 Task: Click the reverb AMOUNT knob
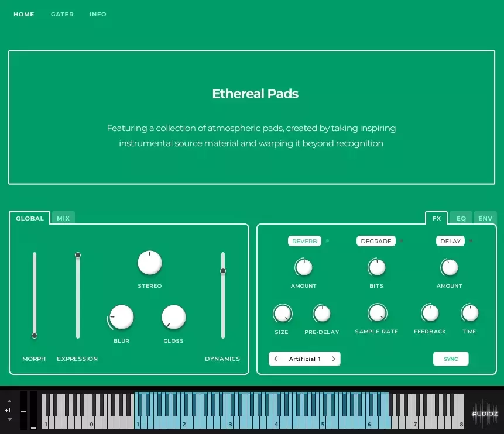click(304, 268)
